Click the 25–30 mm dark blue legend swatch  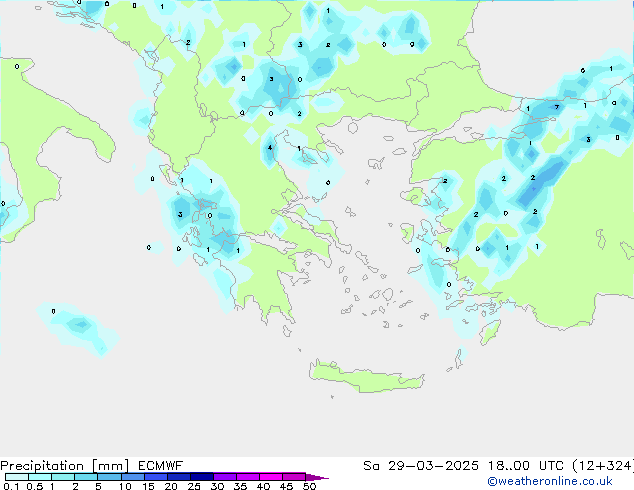tap(202, 477)
